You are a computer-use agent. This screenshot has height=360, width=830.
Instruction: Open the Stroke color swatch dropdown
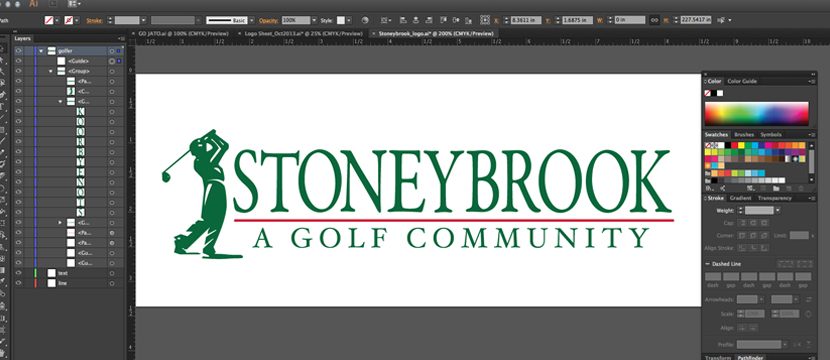pyautogui.click(x=77, y=20)
